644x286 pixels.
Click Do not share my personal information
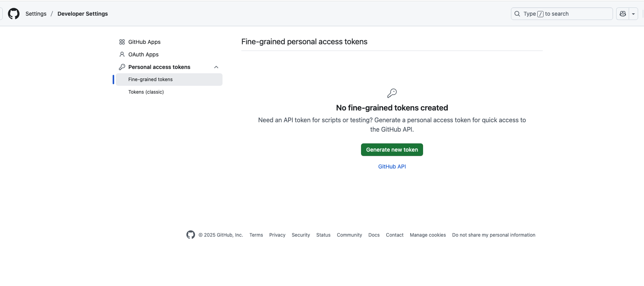(x=494, y=235)
